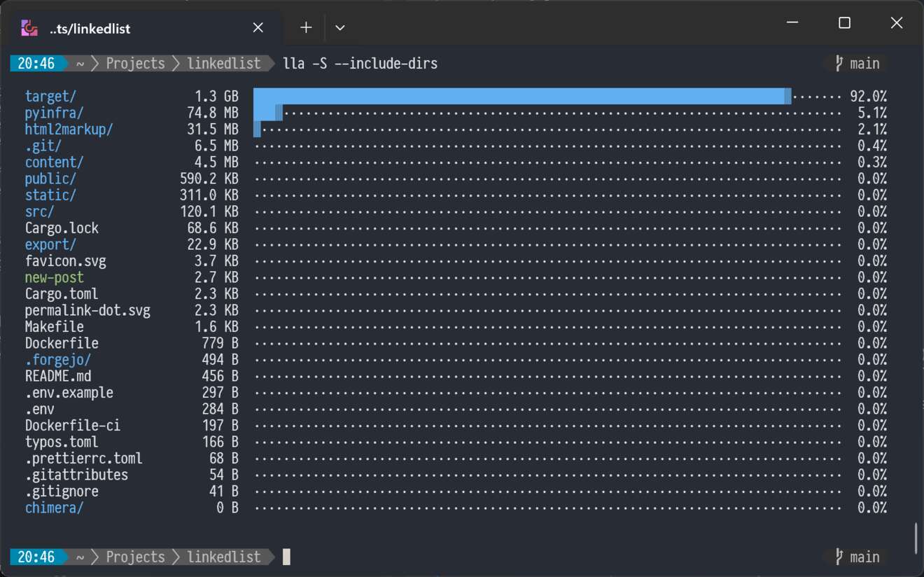924x577 pixels.
Task: Click the git branch icon in the bottom prompt
Action: (839, 557)
